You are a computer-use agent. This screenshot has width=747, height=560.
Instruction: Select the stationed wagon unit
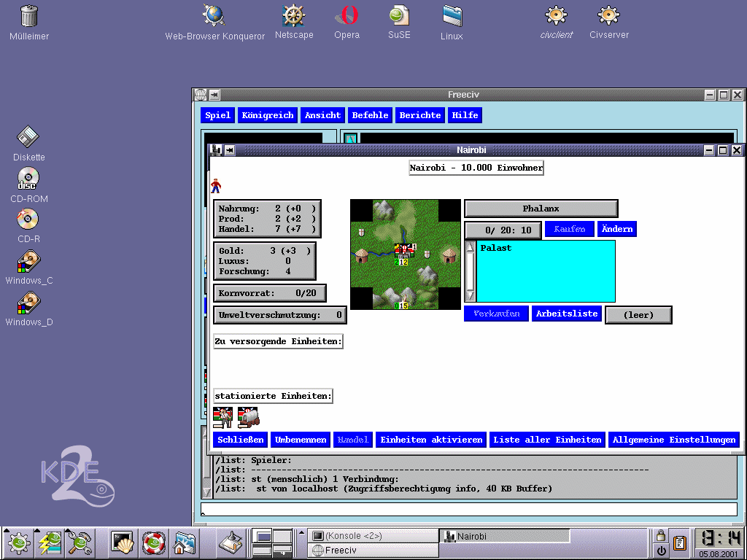[248, 418]
